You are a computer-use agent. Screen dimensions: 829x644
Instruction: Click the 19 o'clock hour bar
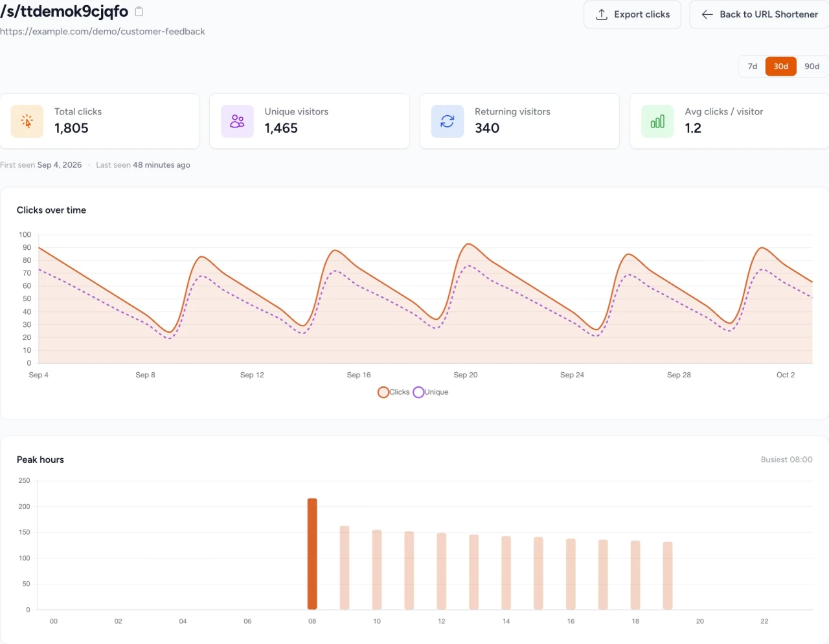[668, 575]
